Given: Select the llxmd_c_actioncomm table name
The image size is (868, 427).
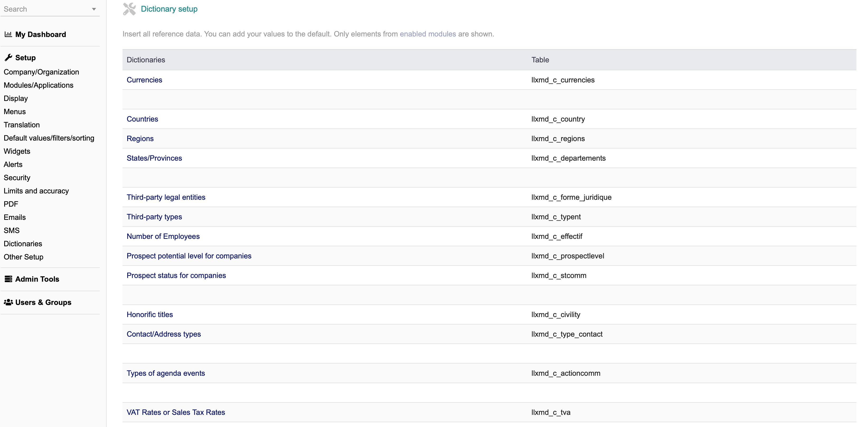Looking at the screenshot, I should pyautogui.click(x=566, y=373).
